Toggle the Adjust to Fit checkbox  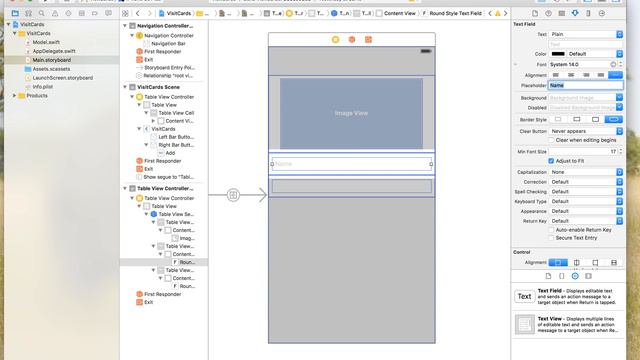(x=551, y=161)
